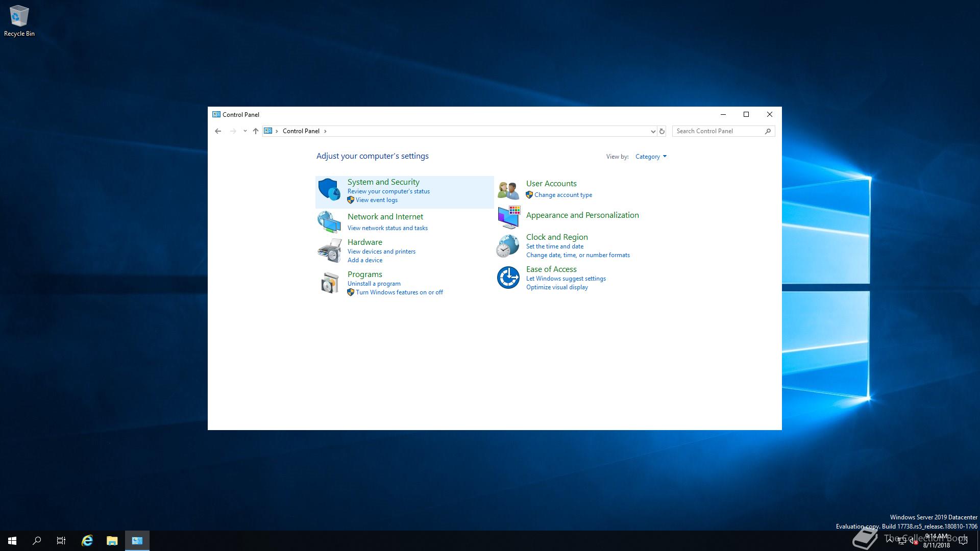Click Turn Windows features on or off
980x551 pixels.
399,292
